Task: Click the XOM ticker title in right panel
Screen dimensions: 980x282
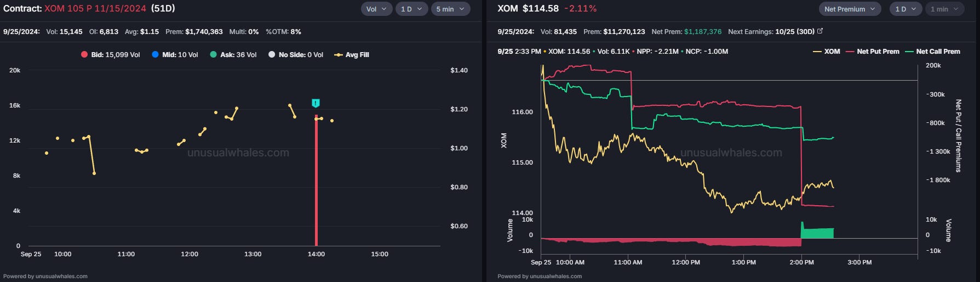Action: coord(508,9)
